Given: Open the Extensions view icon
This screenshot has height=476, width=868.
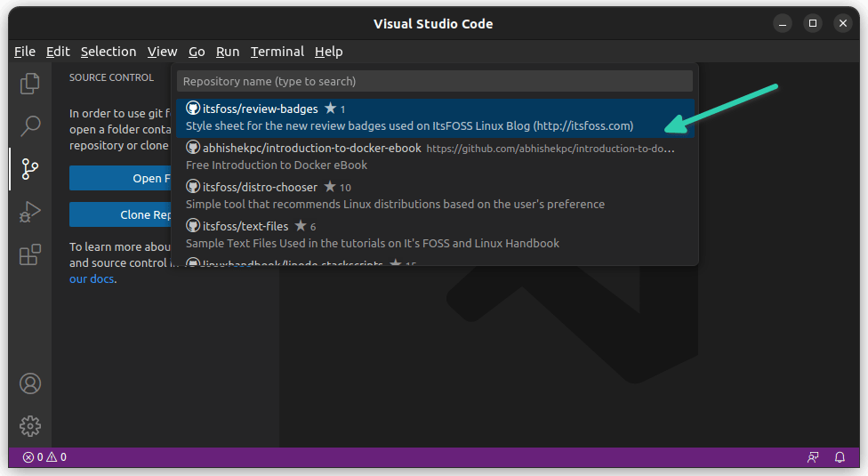Looking at the screenshot, I should pos(30,255).
